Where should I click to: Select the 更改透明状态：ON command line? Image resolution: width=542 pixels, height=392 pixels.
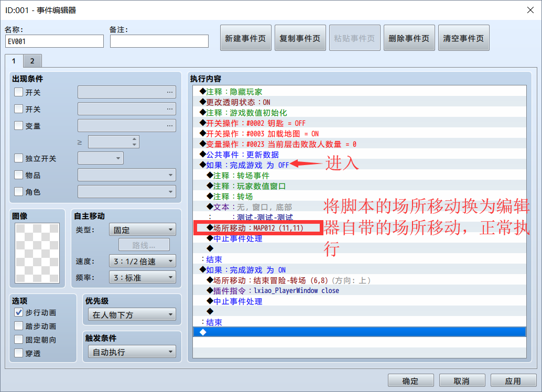pyautogui.click(x=360, y=102)
